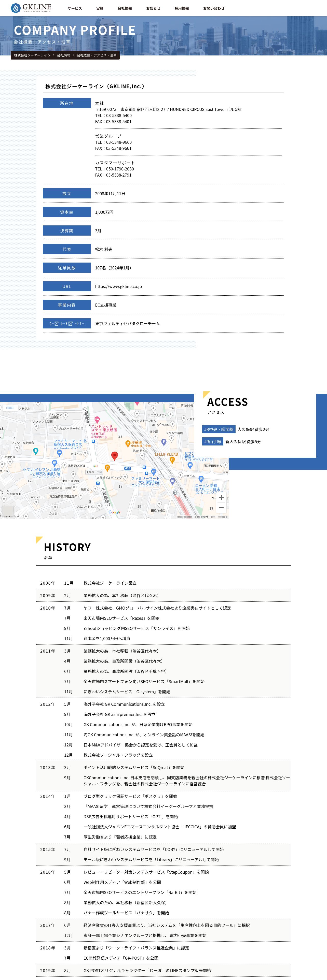Click 株式会社ソーシャル・フラッグを設立 history entry

(x=118, y=755)
